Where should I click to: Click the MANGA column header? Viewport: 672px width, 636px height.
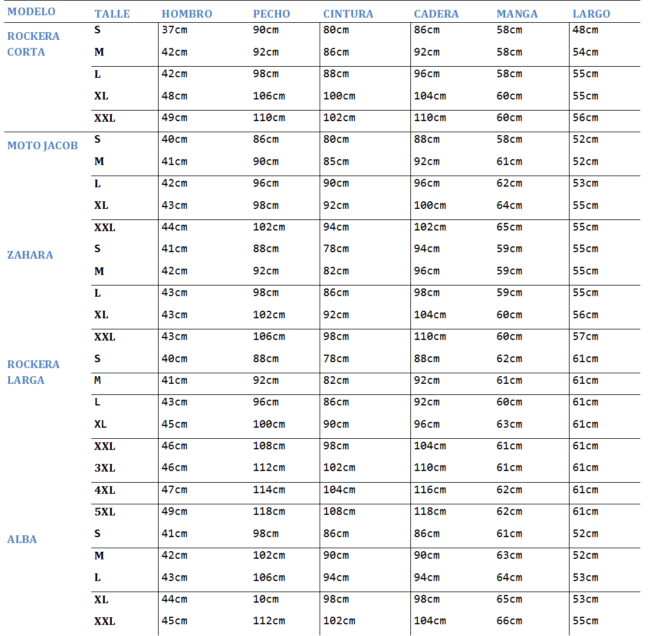click(x=517, y=14)
